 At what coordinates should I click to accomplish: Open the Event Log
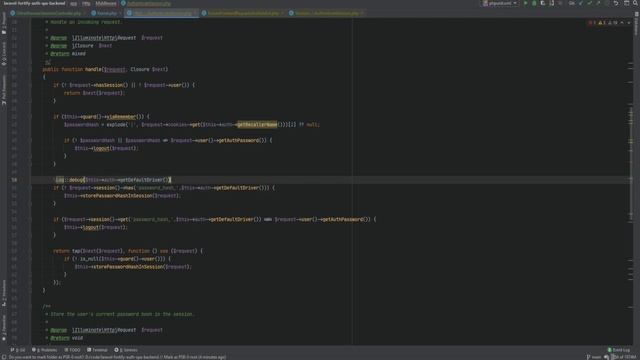click(x=619, y=350)
